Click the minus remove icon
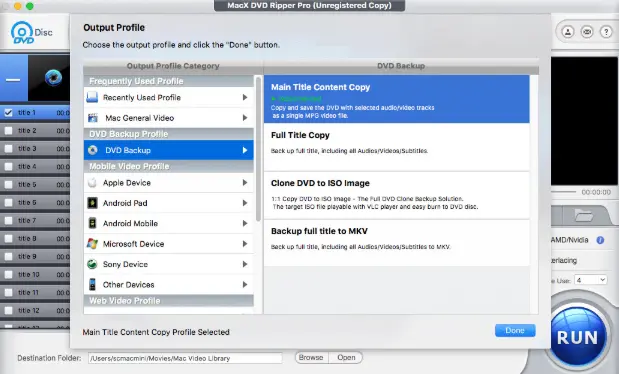 click(x=13, y=80)
